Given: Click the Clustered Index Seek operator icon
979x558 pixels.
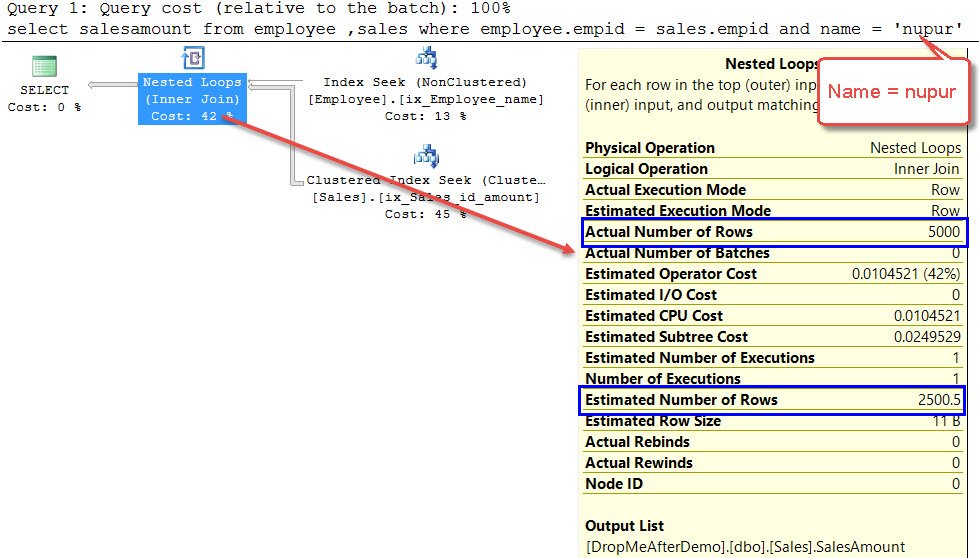Looking at the screenshot, I should [426, 156].
